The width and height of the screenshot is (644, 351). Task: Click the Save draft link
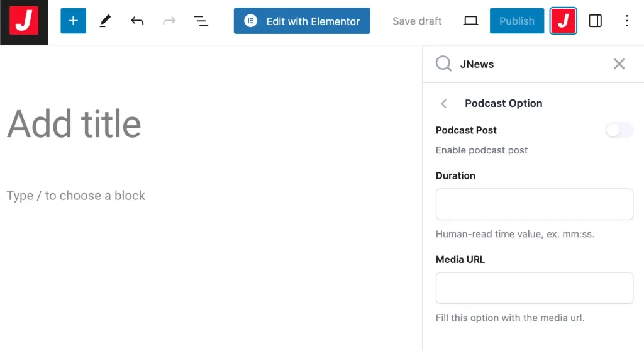click(x=417, y=21)
